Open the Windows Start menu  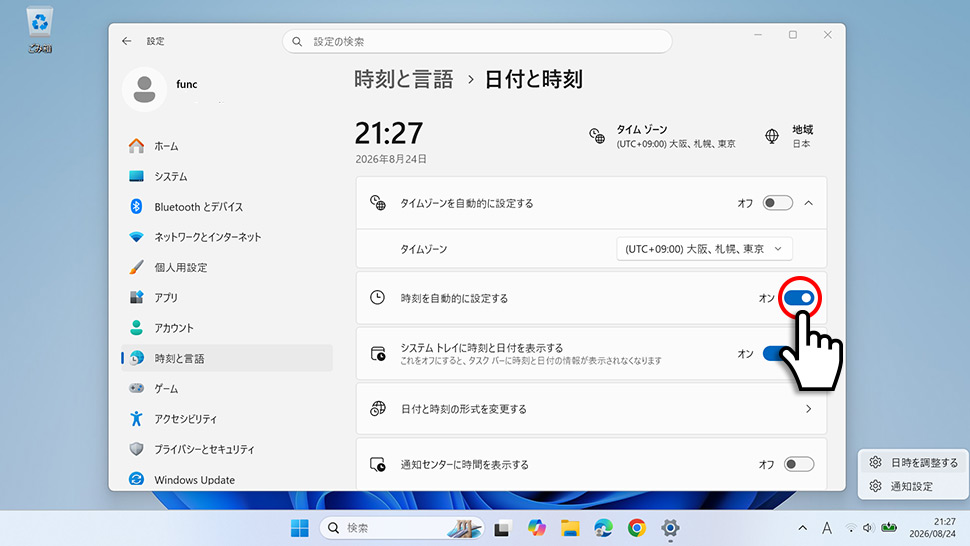300,528
